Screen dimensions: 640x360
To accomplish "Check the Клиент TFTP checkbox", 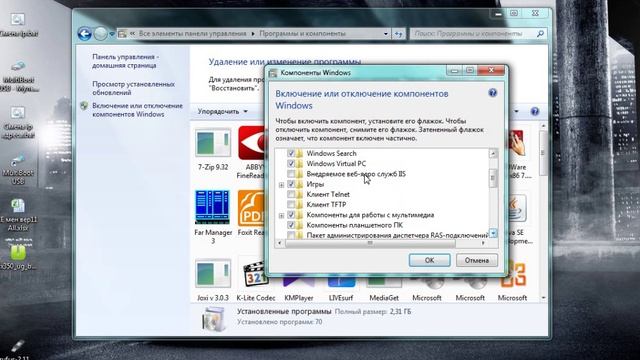I will 291,204.
